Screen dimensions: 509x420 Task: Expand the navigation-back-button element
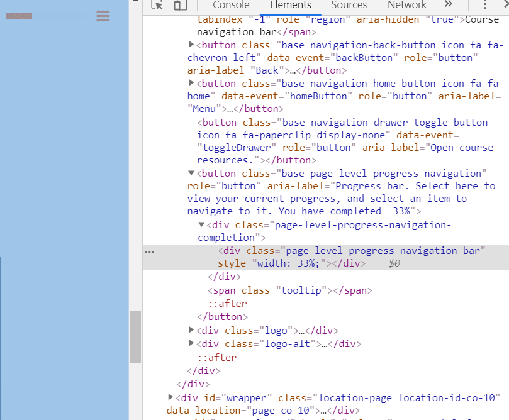pos(191,45)
